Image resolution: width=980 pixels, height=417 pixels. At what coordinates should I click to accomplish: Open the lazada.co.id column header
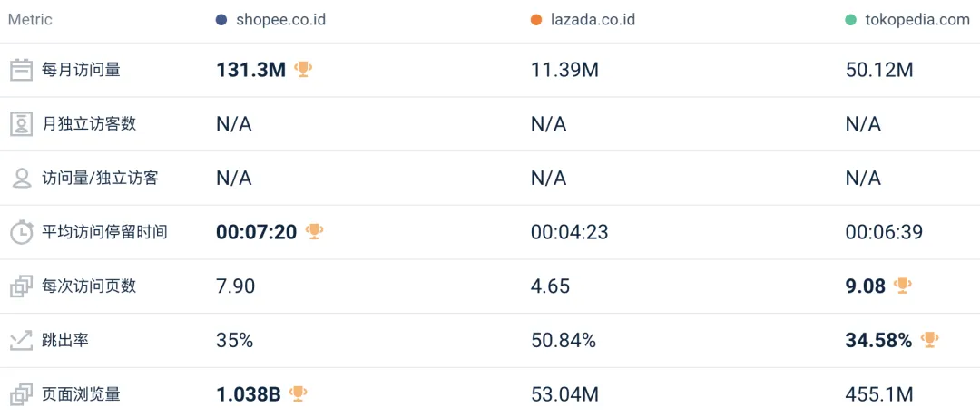pos(594,20)
